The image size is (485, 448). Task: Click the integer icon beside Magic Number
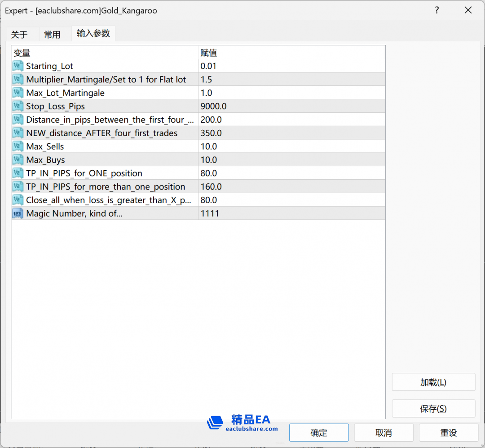(18, 213)
